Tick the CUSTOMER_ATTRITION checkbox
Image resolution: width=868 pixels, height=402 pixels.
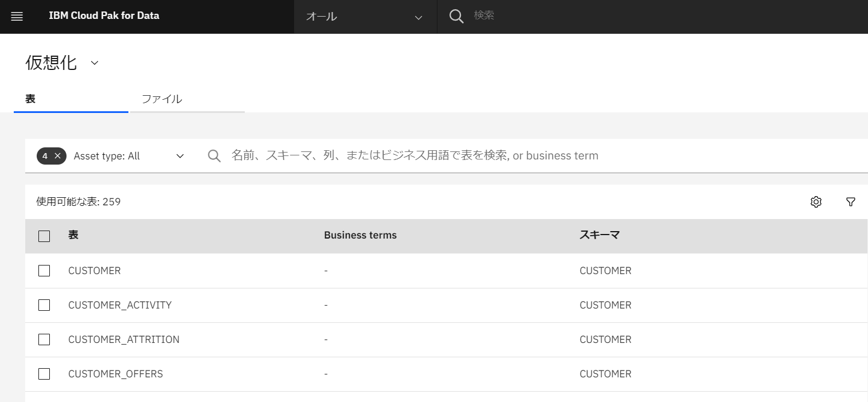44,339
